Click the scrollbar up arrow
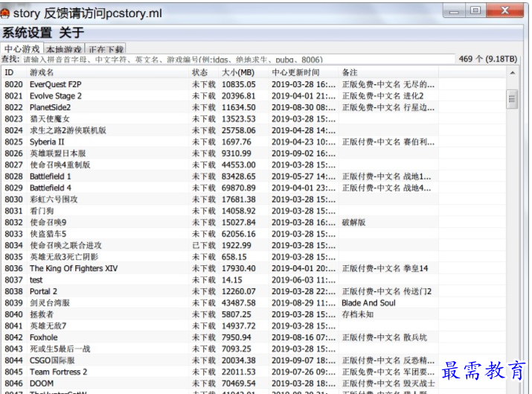 coord(513,73)
